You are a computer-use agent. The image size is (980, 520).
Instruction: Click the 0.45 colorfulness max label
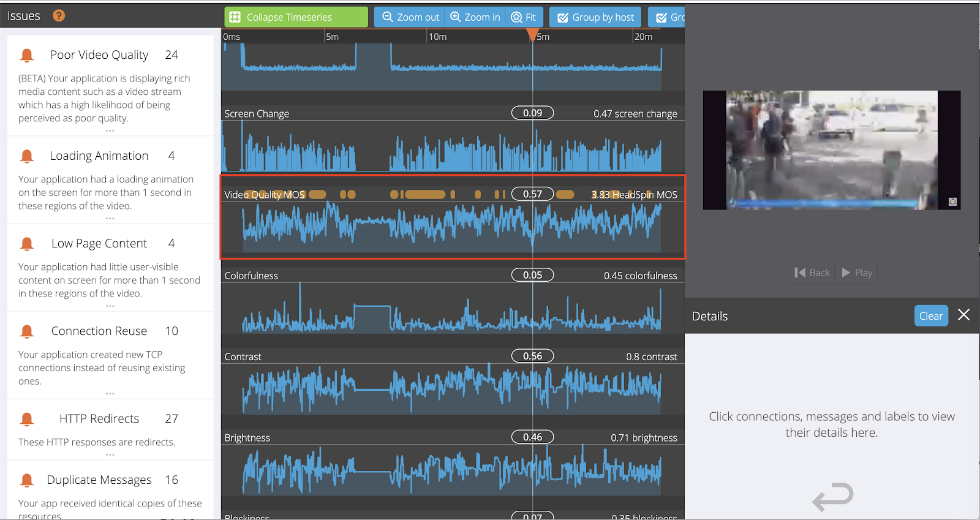(x=641, y=276)
